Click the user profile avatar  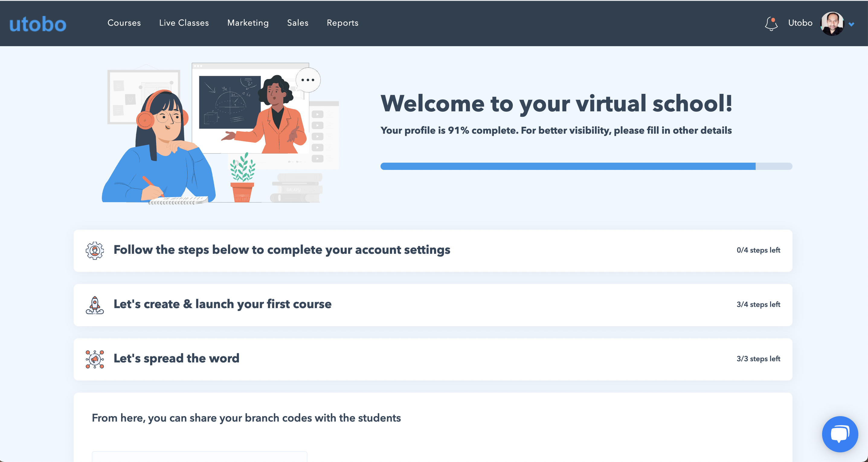tap(832, 24)
